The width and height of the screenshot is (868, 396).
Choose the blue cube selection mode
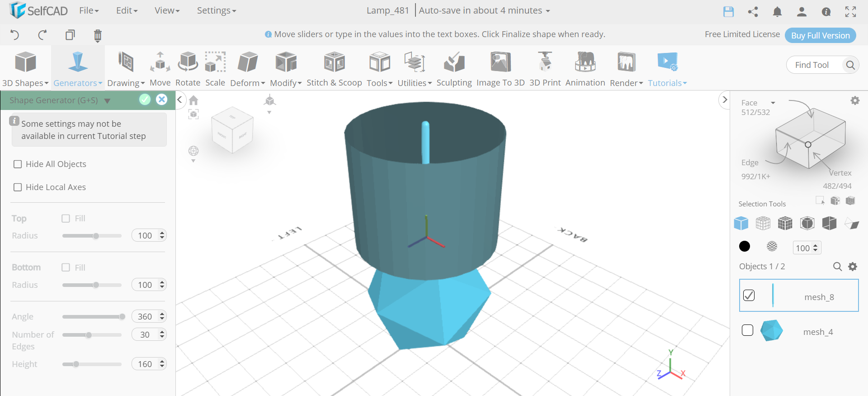741,223
